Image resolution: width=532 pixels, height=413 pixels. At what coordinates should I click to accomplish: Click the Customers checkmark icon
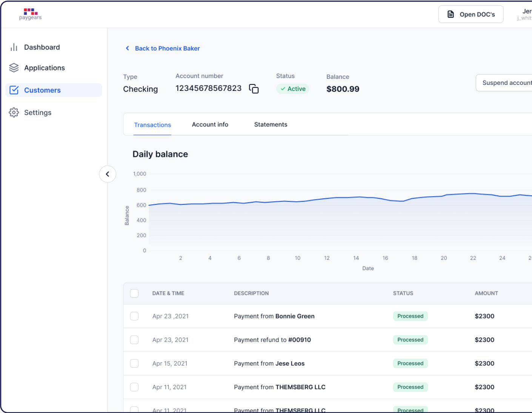[x=14, y=90]
